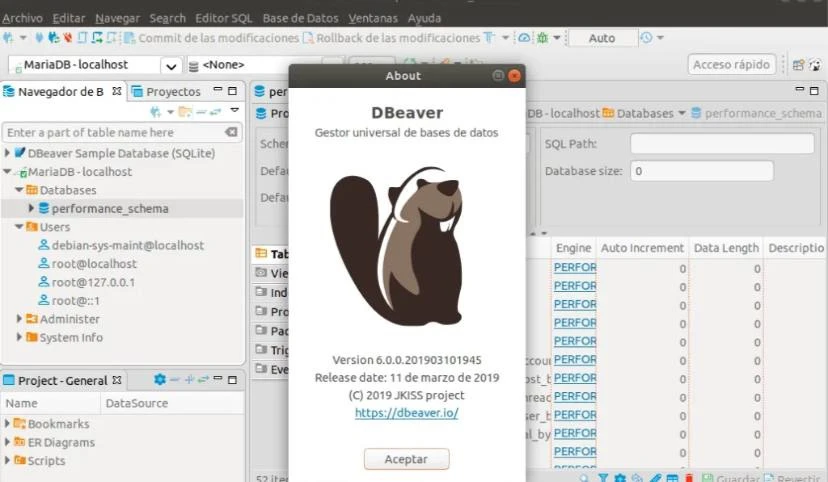Screen dimensions: 828x482
Task: Open the https://dbeaver.io/ link
Action: click(x=406, y=413)
